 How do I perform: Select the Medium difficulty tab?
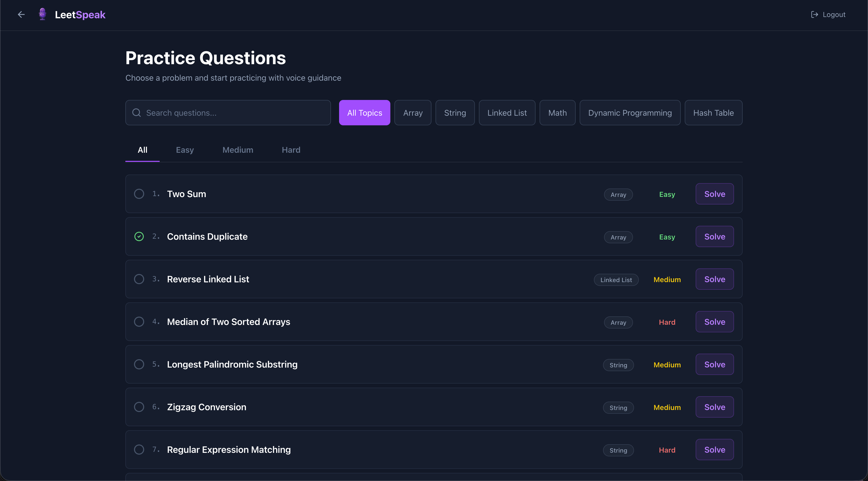[238, 150]
